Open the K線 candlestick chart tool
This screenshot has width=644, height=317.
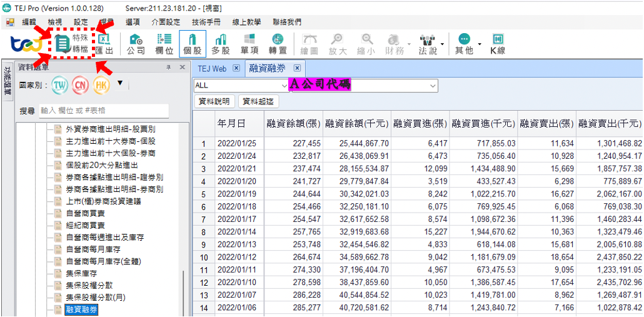click(x=498, y=44)
